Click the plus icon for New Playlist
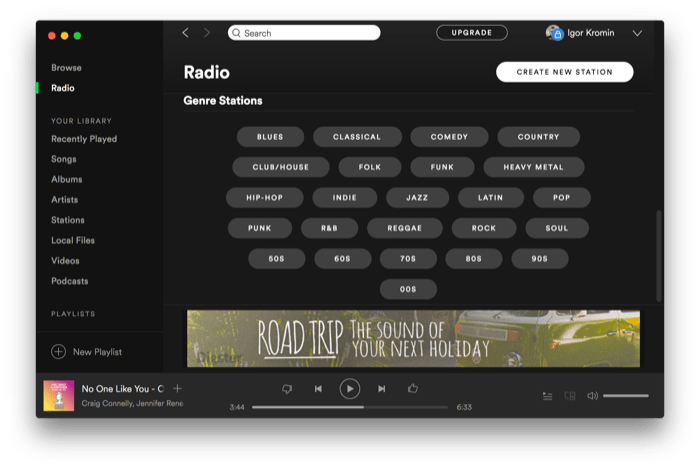This screenshot has width=700, height=469. click(58, 352)
